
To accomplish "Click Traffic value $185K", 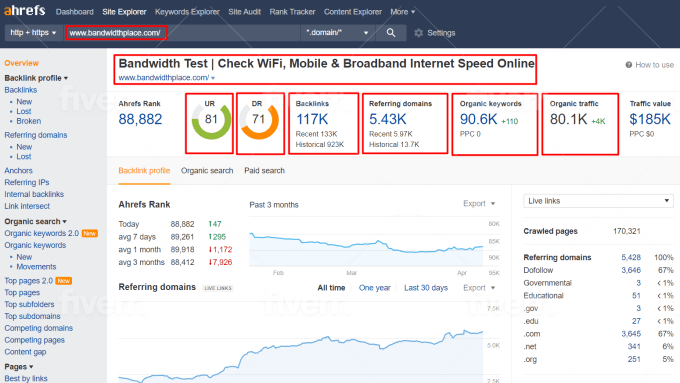I will (650, 119).
